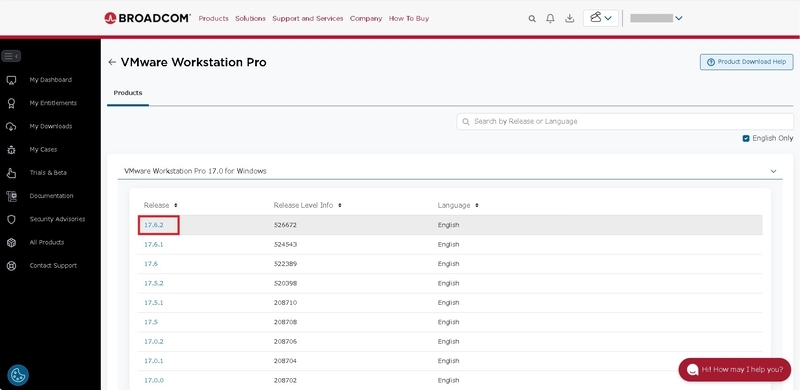The width and height of the screenshot is (800, 390).
Task: Open the My Downloads sidebar link
Action: click(x=51, y=127)
